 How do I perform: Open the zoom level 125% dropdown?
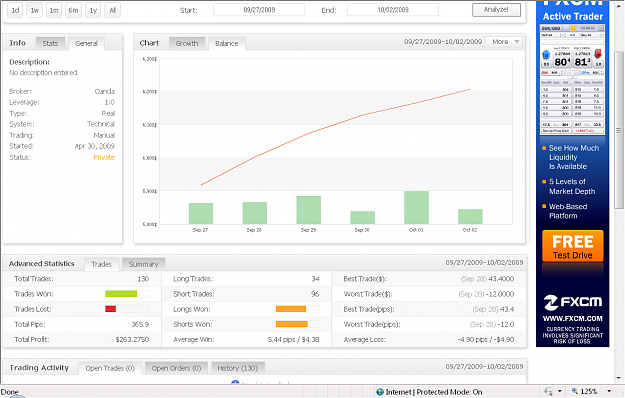pos(609,392)
